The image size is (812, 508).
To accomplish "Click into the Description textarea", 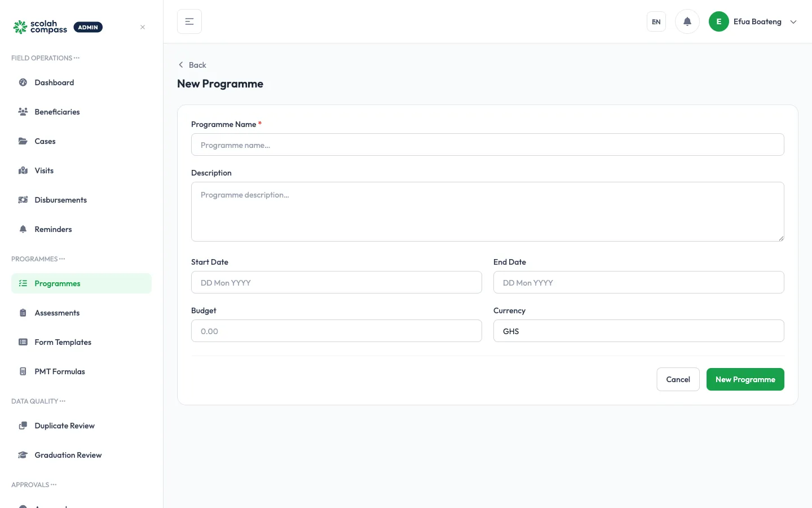I will tap(488, 212).
